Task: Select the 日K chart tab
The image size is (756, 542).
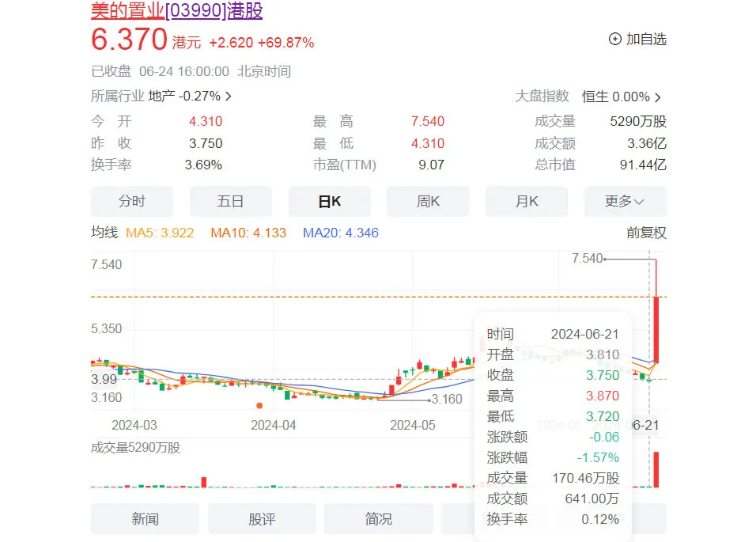Action: [329, 201]
